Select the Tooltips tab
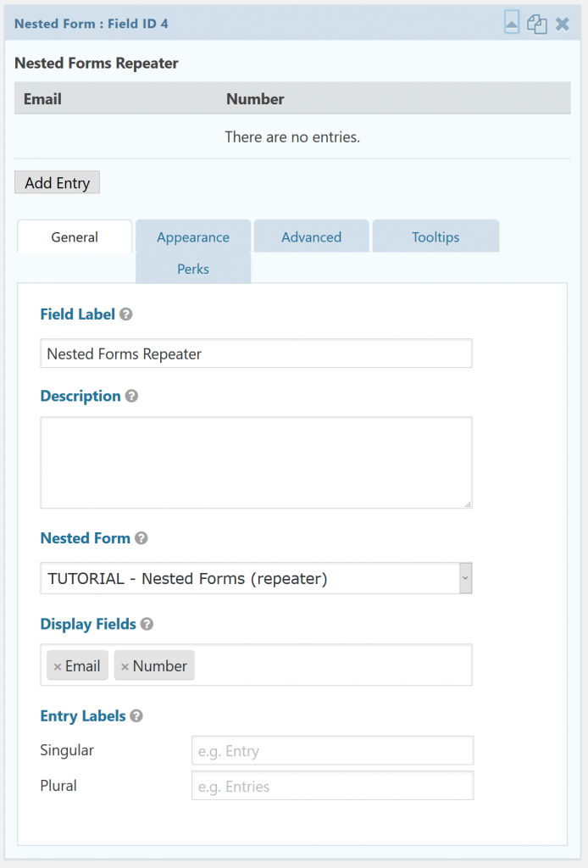This screenshot has height=868, width=588. 435,237
